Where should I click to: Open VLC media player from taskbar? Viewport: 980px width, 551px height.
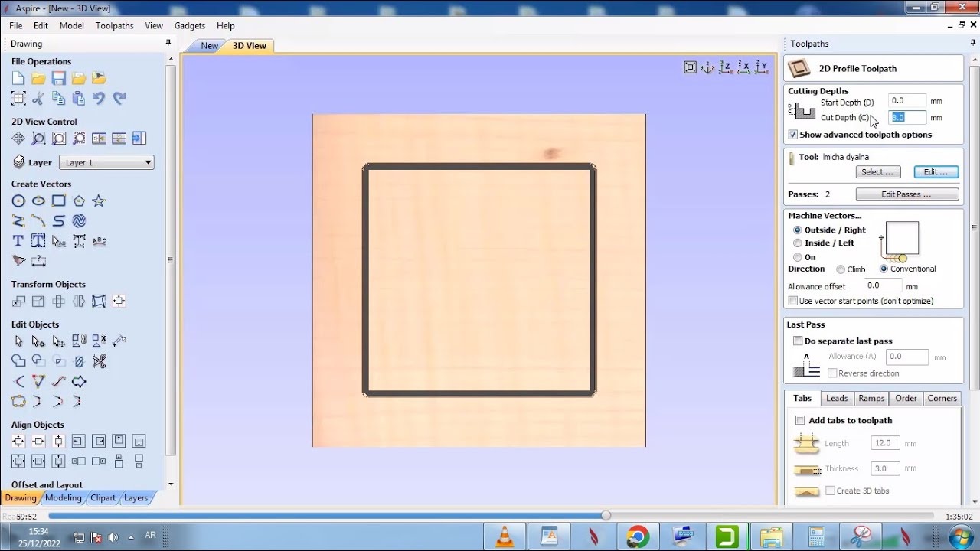[x=505, y=537]
